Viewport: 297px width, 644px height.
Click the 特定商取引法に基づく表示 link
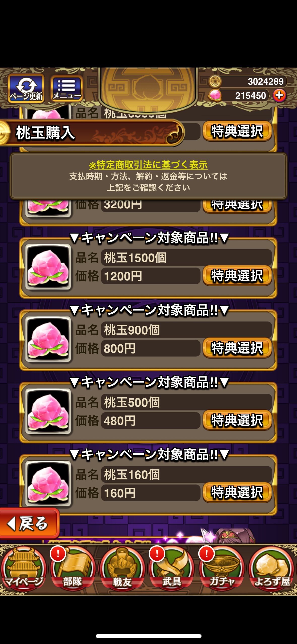(x=148, y=165)
